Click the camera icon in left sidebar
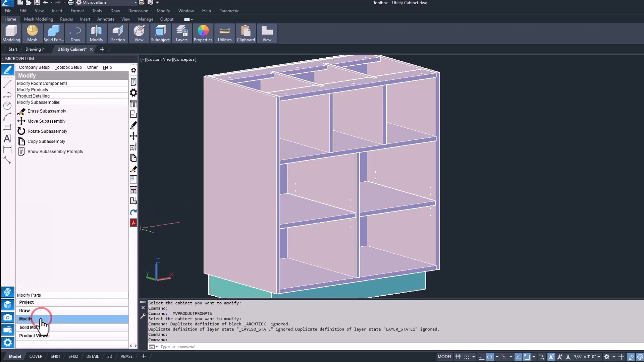 click(x=7, y=317)
